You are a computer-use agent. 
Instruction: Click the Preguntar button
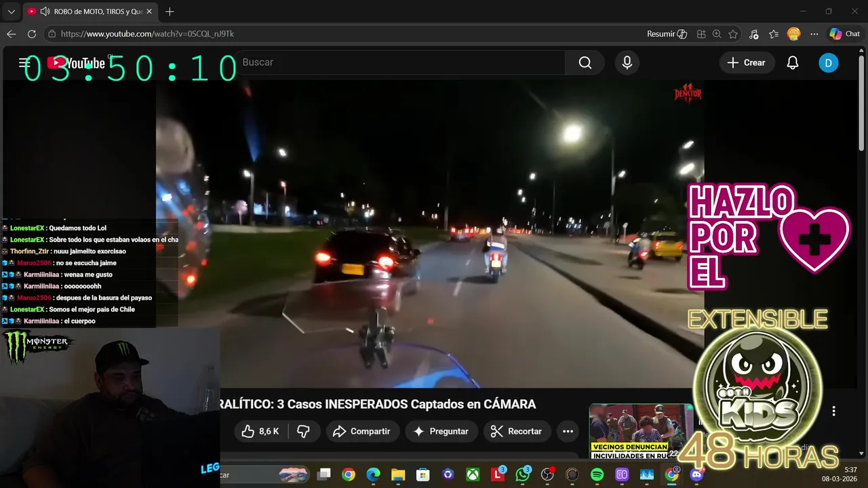pos(441,431)
